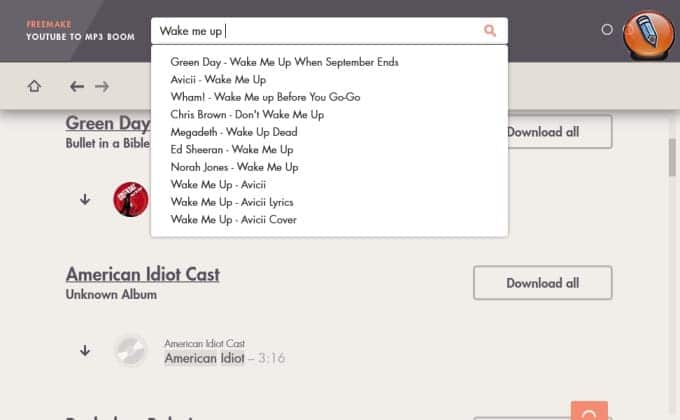Navigate back with left arrow
Image resolution: width=680 pixels, height=420 pixels.
[x=77, y=86]
